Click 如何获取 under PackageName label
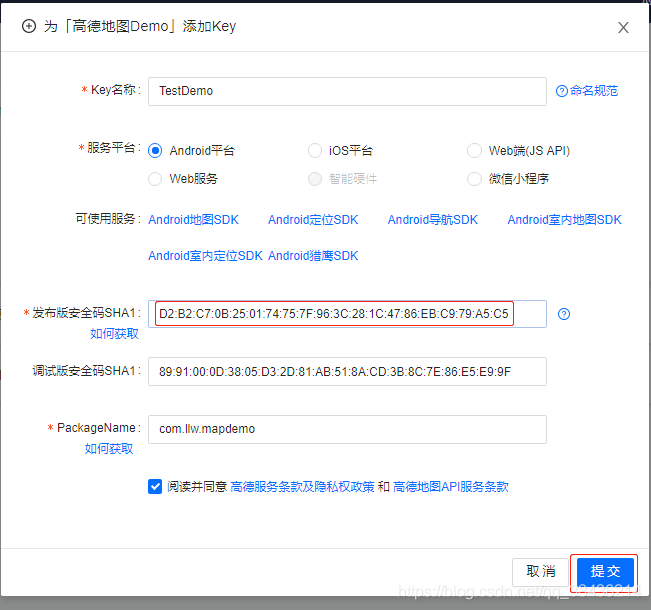 [109, 448]
